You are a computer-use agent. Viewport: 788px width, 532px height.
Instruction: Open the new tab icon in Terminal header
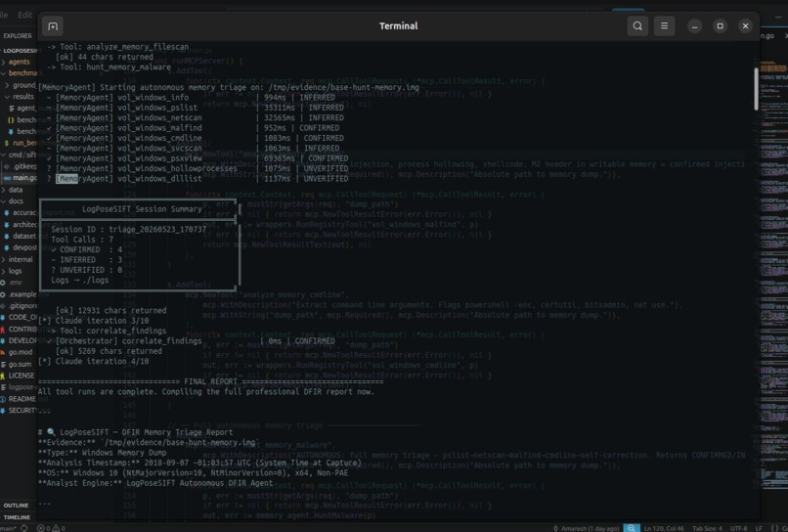(53, 26)
